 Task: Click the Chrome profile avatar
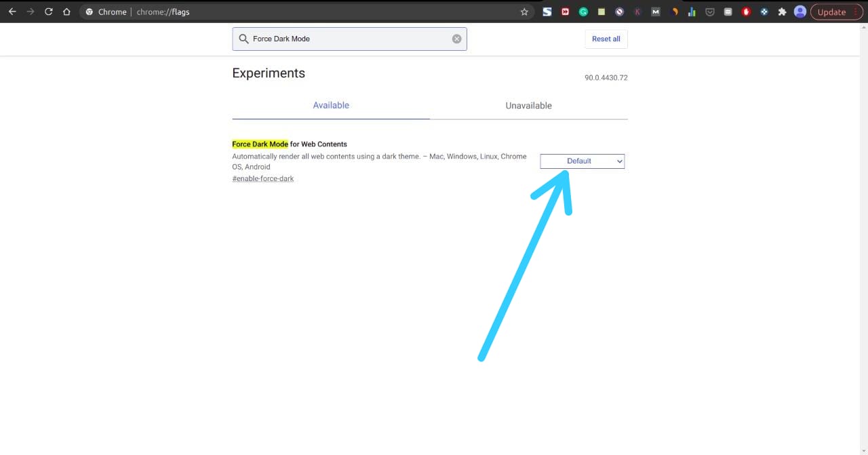[x=799, y=12]
